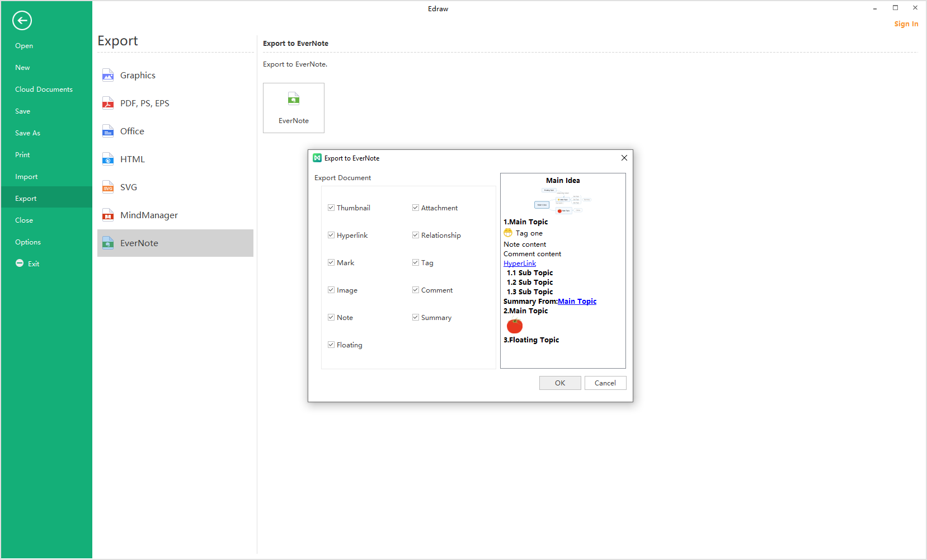
Task: Close the Export to EverNote dialog
Action: (624, 158)
